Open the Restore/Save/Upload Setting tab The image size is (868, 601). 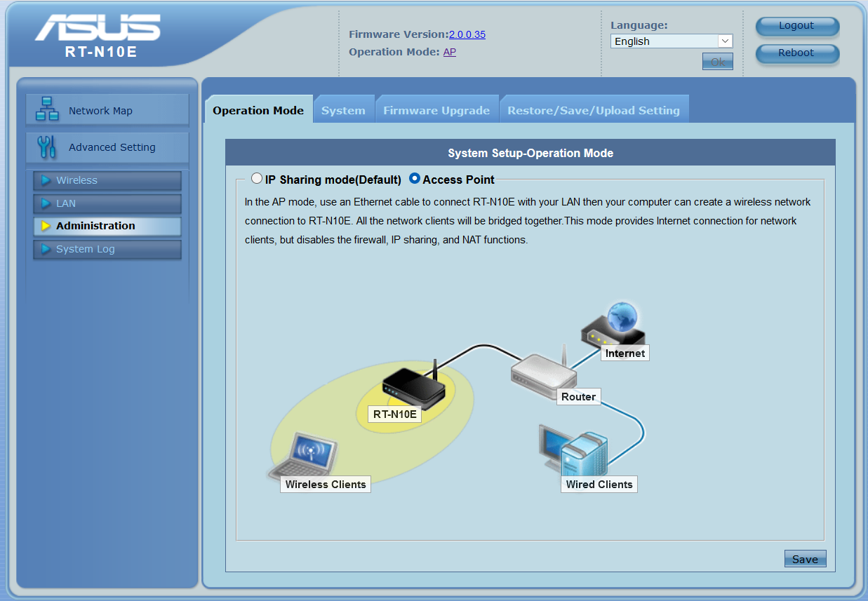click(594, 110)
